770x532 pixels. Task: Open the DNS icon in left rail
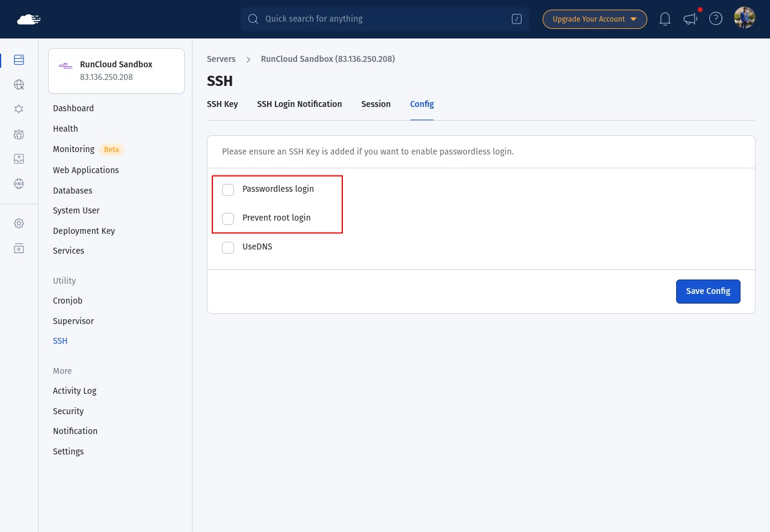coord(19,184)
